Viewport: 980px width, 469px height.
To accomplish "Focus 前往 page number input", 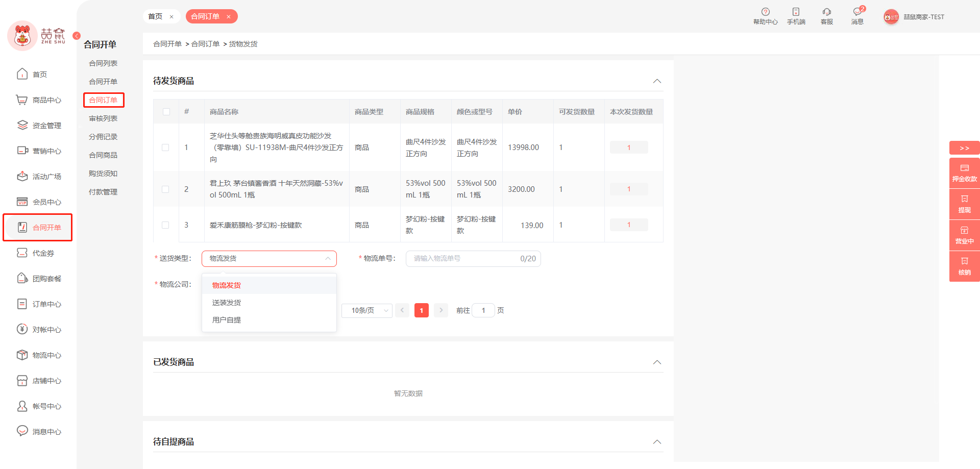I will coord(483,310).
